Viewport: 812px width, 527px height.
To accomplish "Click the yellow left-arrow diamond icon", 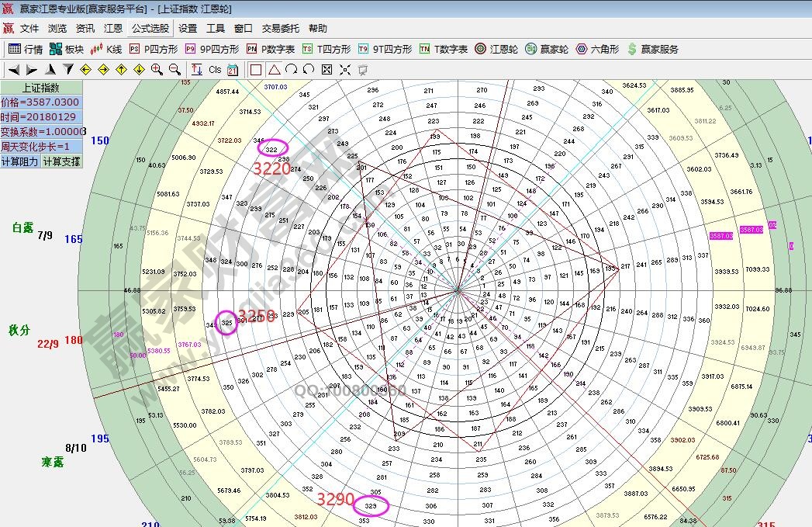I will click(85, 69).
